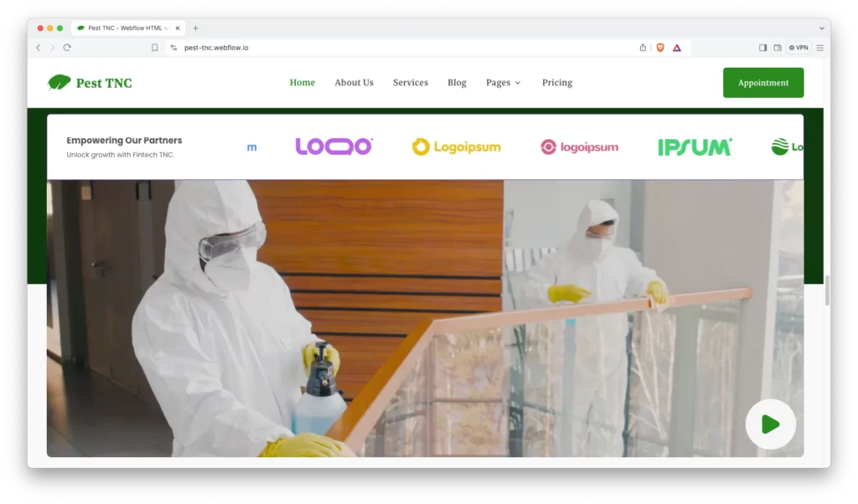Reload the page with the refresh icon
This screenshot has height=504, width=858.
(67, 48)
